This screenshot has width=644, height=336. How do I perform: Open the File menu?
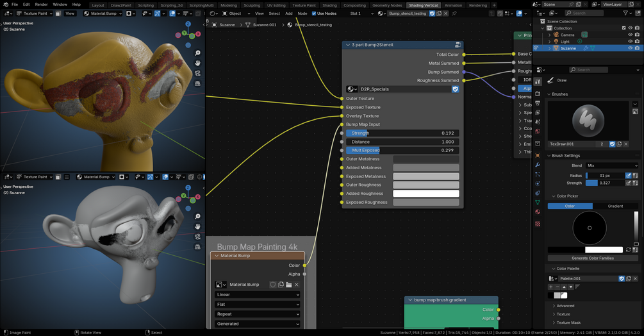point(14,4)
